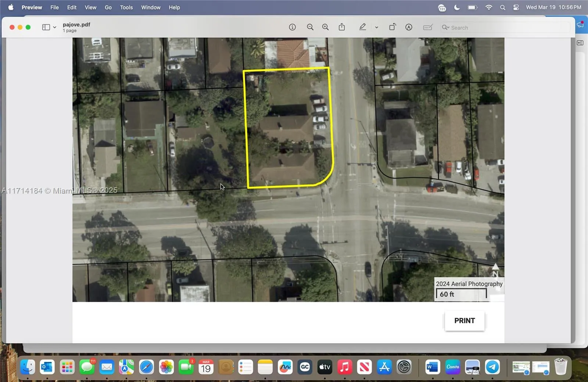Open the Tools menu
The height and width of the screenshot is (382, 588).
(x=126, y=7)
